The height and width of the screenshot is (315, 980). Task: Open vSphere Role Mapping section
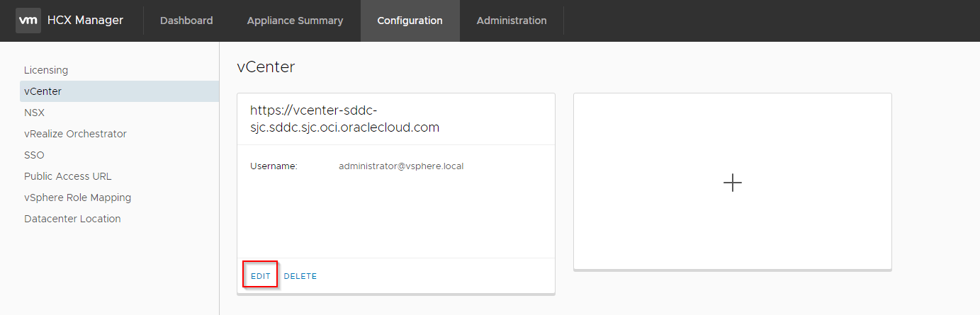tap(77, 197)
